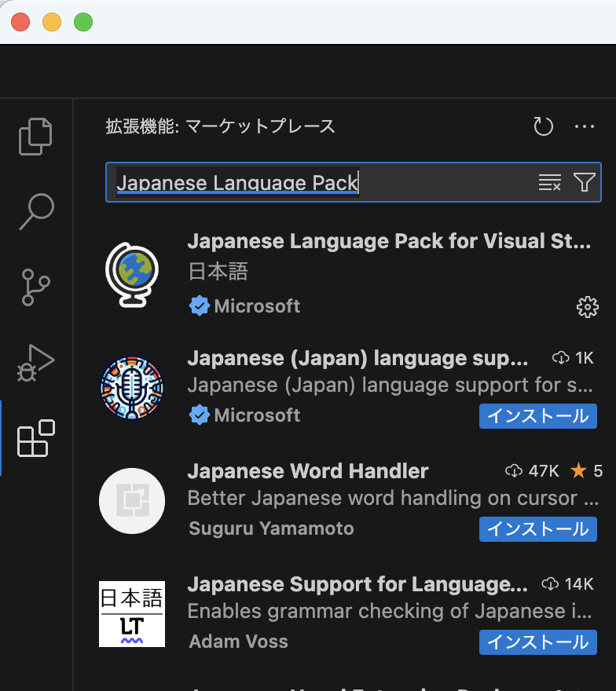The height and width of the screenshot is (691, 616).
Task: Click the globe icon of Japanese Language Pack
Action: pos(132,274)
